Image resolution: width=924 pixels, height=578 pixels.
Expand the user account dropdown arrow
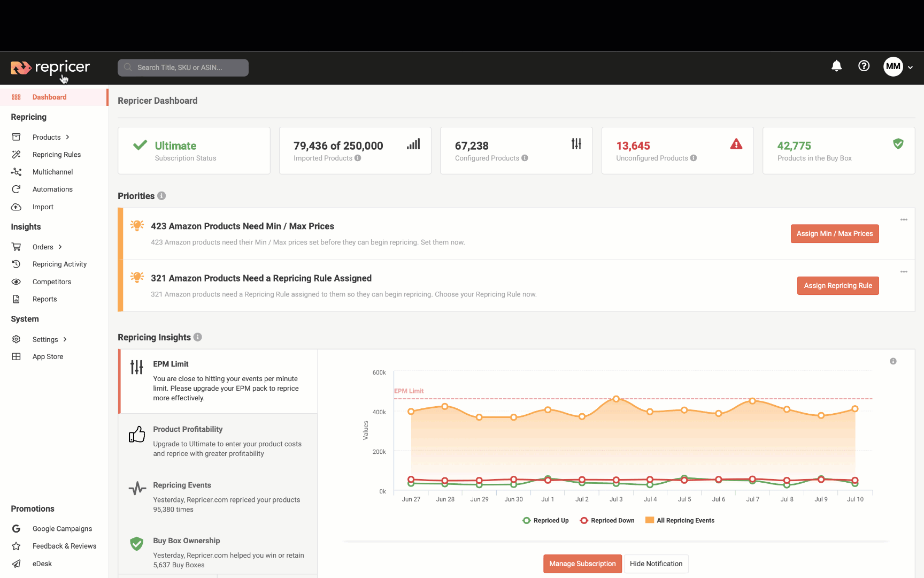click(x=910, y=67)
